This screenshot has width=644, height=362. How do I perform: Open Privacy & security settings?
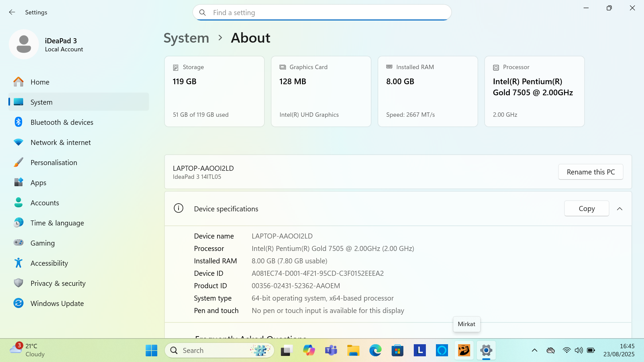point(58,283)
